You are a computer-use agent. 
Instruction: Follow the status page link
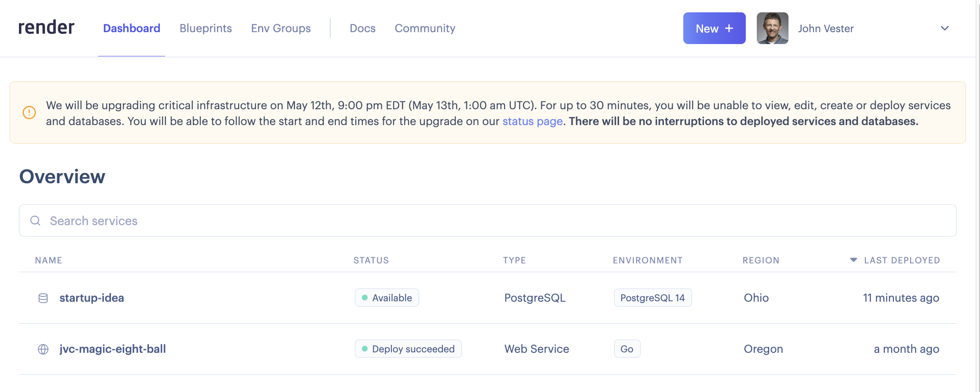532,121
